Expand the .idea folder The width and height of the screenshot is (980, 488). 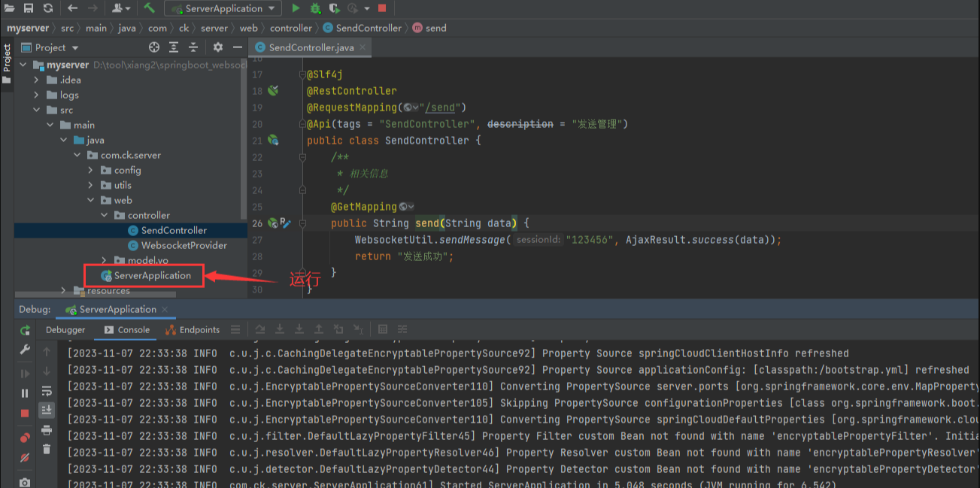(36, 80)
